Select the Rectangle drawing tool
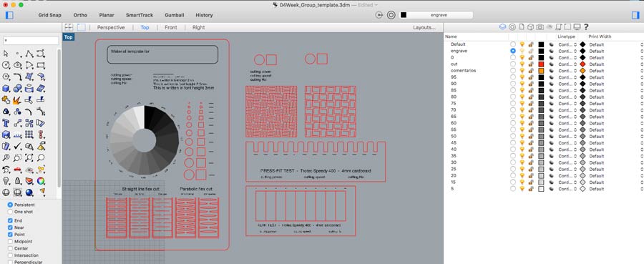The width and height of the screenshot is (644, 264). tap(41, 65)
